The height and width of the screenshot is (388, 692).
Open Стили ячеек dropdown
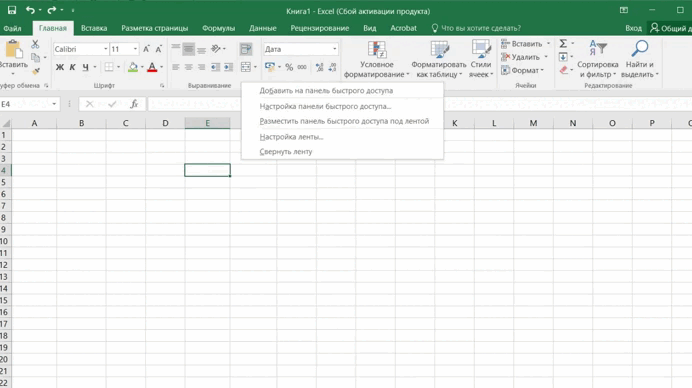[481, 59]
